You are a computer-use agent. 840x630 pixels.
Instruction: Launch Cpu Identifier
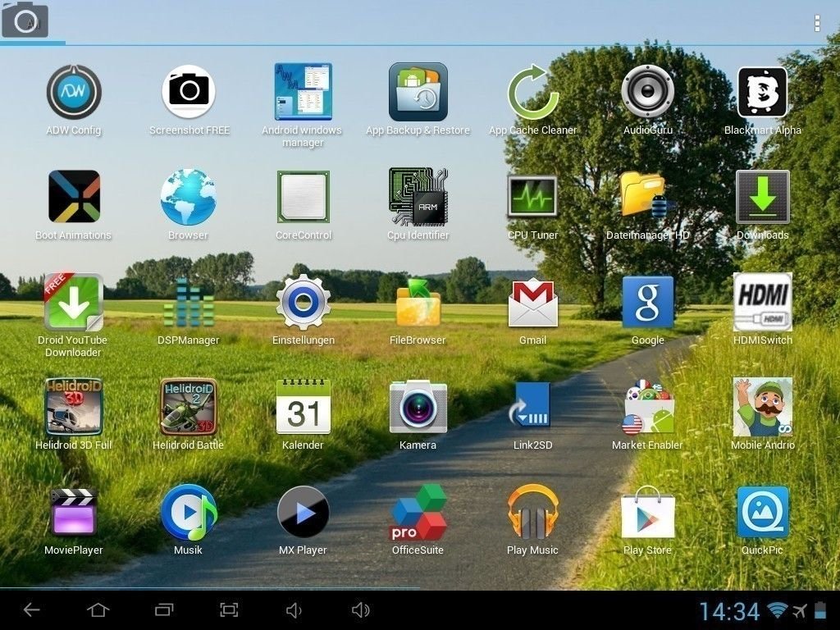pyautogui.click(x=418, y=197)
